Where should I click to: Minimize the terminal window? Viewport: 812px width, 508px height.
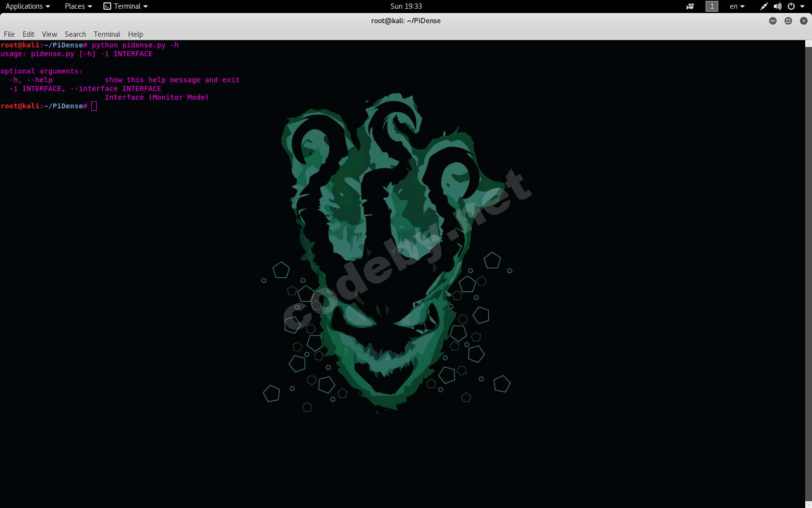773,21
